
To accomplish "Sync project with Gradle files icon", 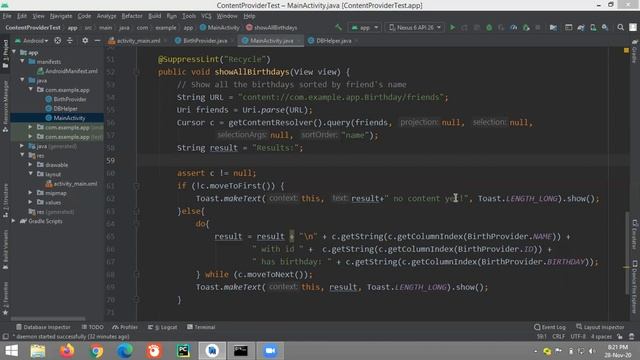I will pyautogui.click(x=581, y=27).
